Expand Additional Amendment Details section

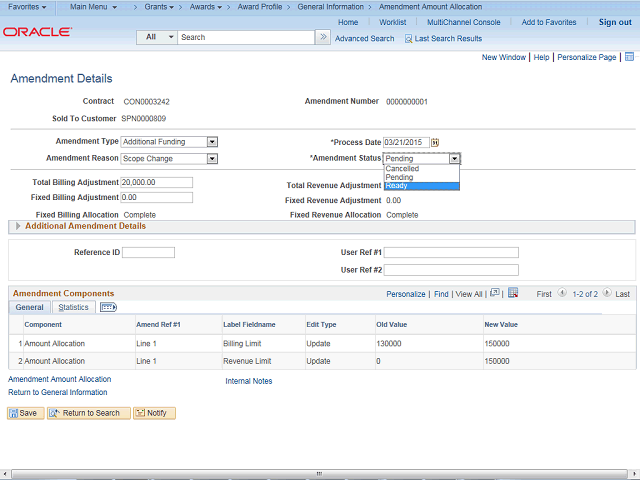coord(18,226)
